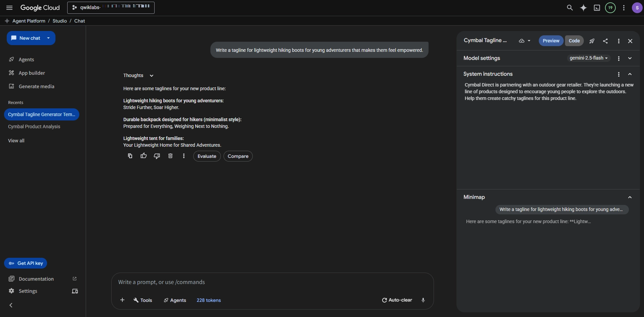644x317 pixels.
Task: Open Settings in the sidebar
Action: point(28,291)
